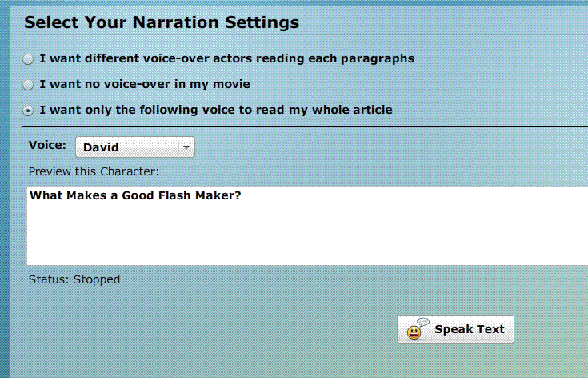Click the 'Preview this Character:' label
This screenshot has height=378, width=588.
pos(94,171)
